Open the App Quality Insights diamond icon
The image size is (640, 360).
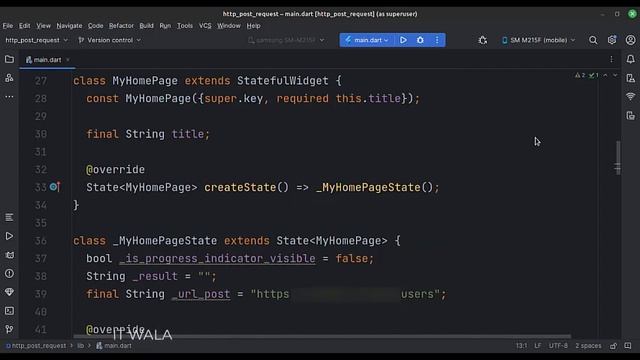coord(9,292)
